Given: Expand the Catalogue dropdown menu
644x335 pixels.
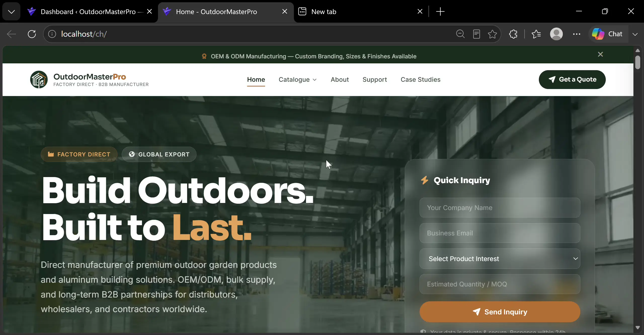Looking at the screenshot, I should [x=298, y=80].
